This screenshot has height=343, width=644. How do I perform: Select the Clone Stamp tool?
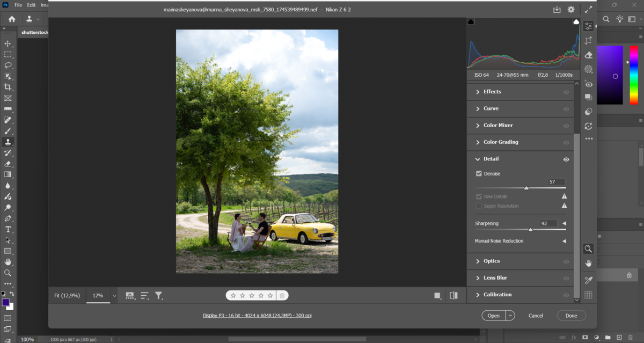pyautogui.click(x=8, y=142)
